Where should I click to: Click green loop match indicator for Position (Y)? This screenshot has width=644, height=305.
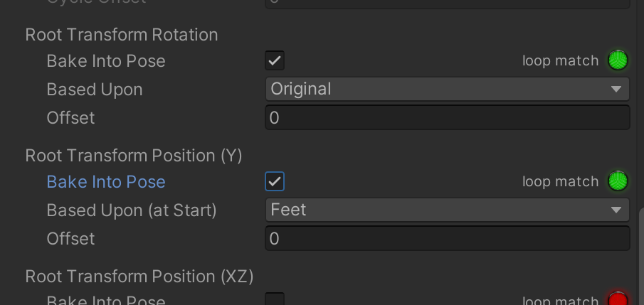(x=618, y=181)
